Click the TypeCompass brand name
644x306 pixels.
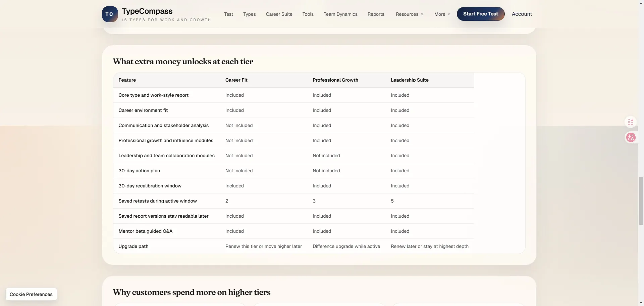click(x=147, y=11)
